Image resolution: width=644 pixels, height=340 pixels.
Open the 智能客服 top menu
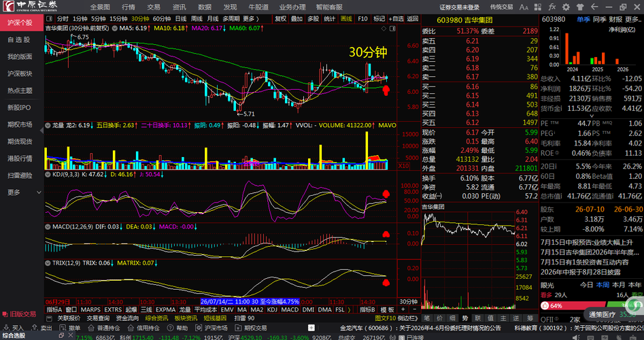(329, 7)
